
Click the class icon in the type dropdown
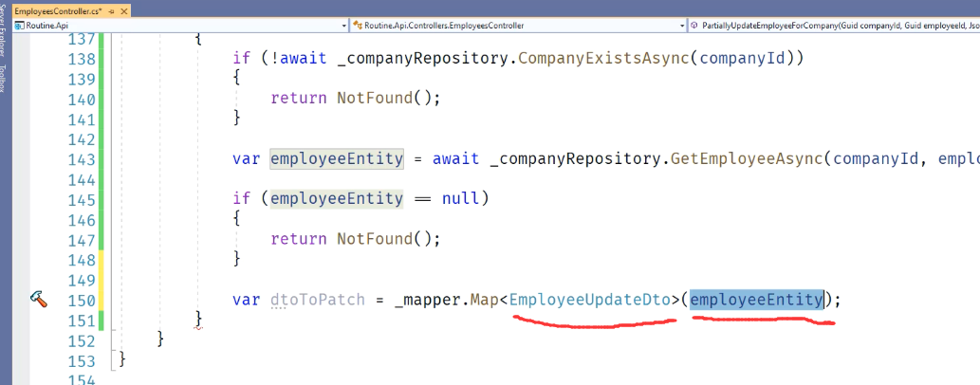pos(358,26)
